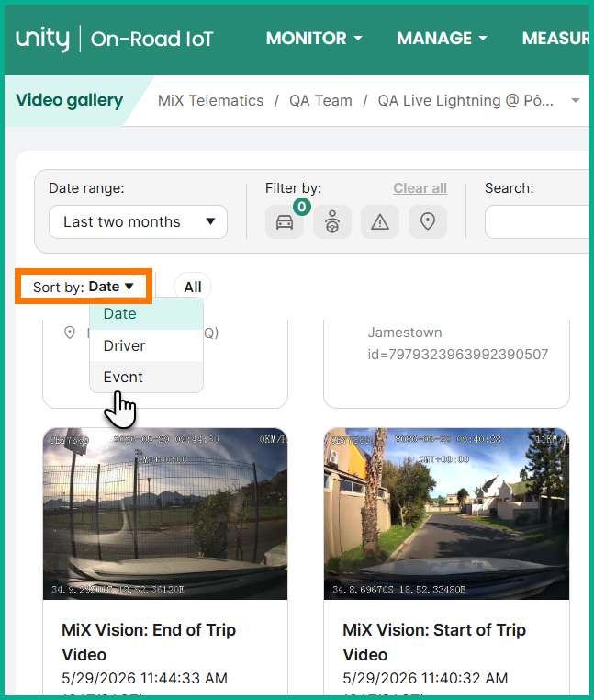
Task: Click the 5/29/2026 11:40:32 AM timestamp
Action: pos(425,678)
